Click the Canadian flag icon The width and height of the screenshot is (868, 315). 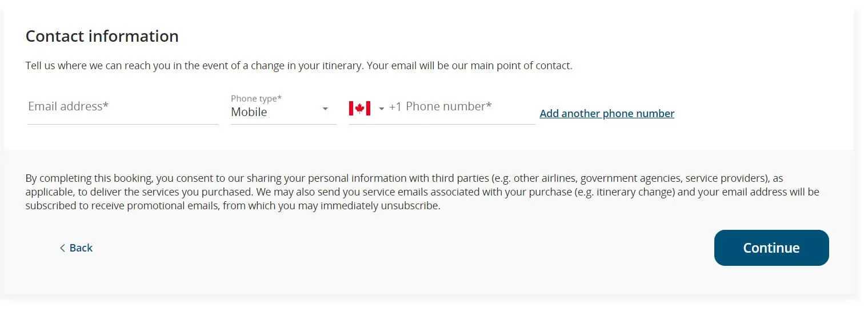pyautogui.click(x=359, y=107)
